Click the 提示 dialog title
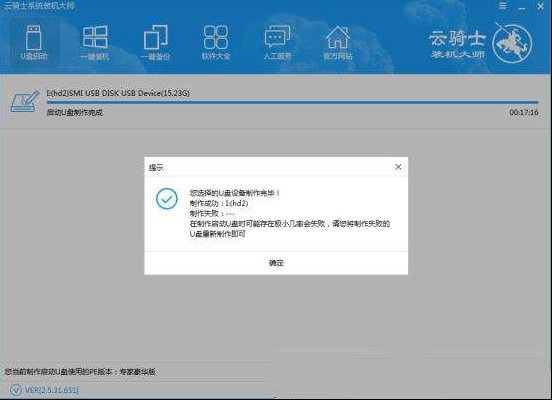This screenshot has height=400, width=552. coord(156,168)
